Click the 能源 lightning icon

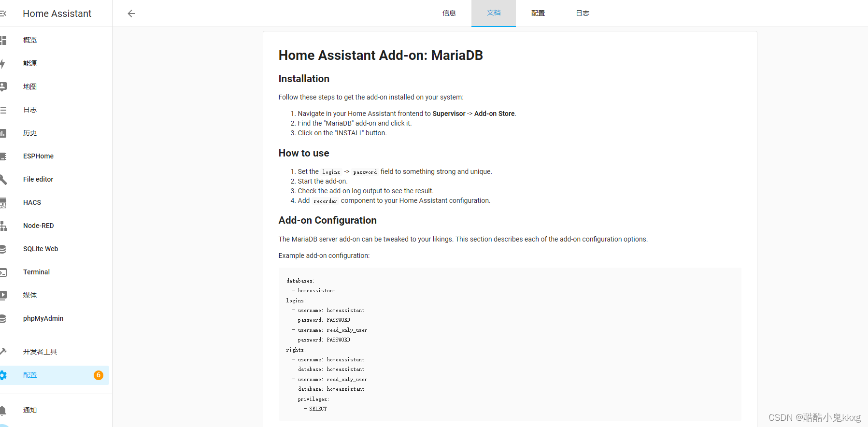3,63
